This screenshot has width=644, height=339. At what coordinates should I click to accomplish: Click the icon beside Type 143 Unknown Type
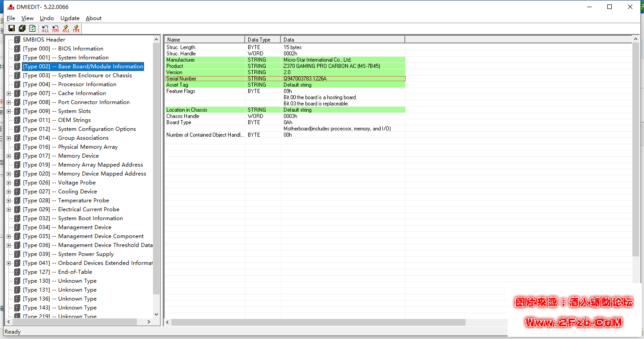pyautogui.click(x=17, y=308)
